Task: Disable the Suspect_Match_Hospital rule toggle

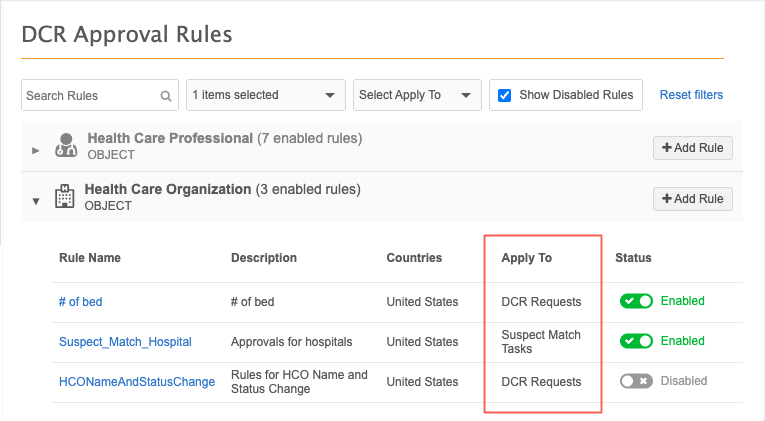Action: click(x=636, y=341)
